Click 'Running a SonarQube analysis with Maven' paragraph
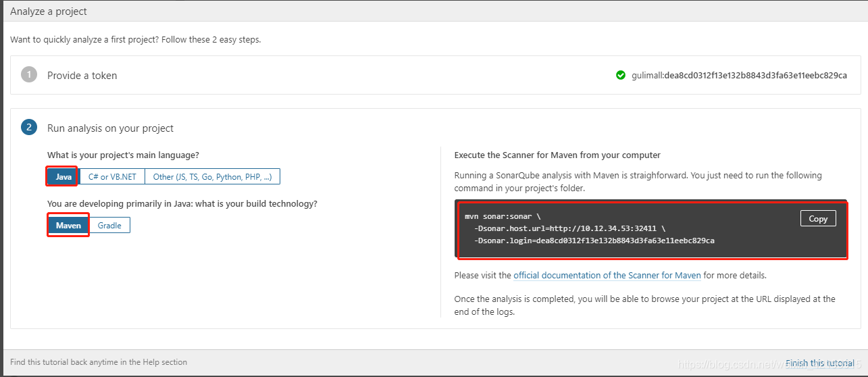Image resolution: width=868 pixels, height=377 pixels. (x=638, y=182)
